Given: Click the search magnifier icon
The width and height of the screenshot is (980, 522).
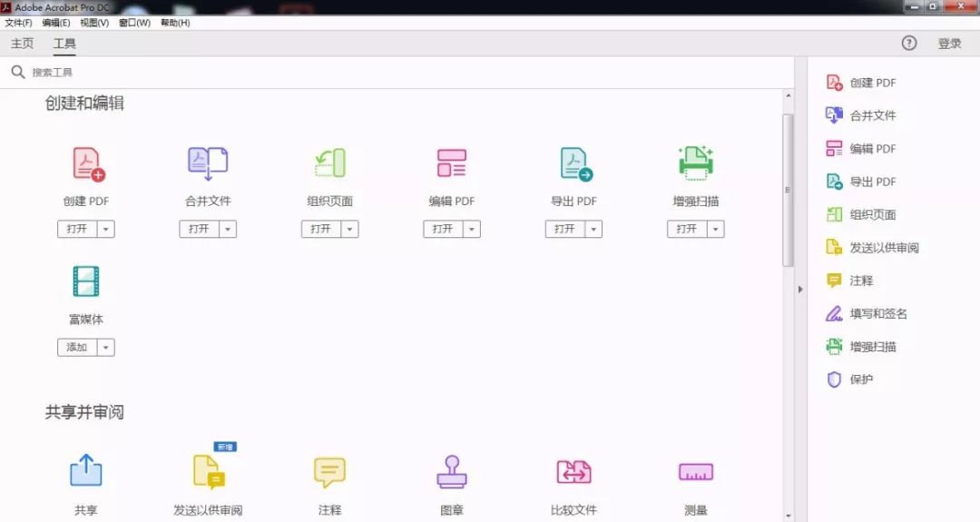Looking at the screenshot, I should click(18, 72).
